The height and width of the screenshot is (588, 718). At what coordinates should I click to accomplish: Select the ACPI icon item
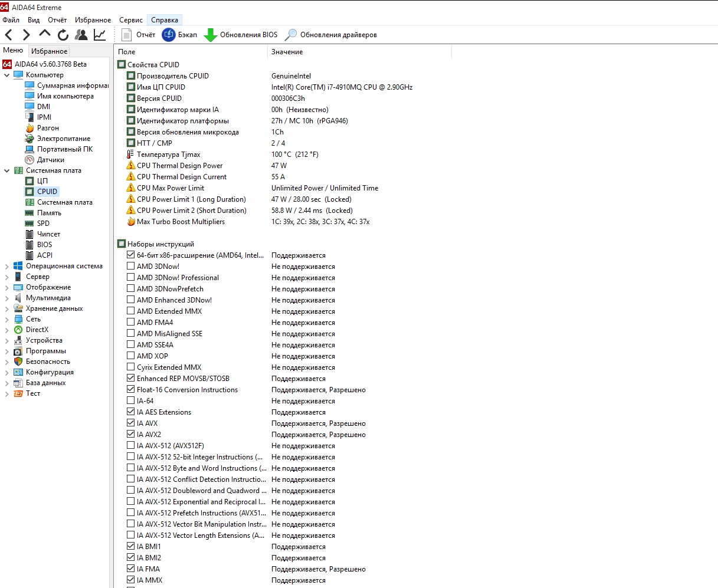click(x=29, y=255)
